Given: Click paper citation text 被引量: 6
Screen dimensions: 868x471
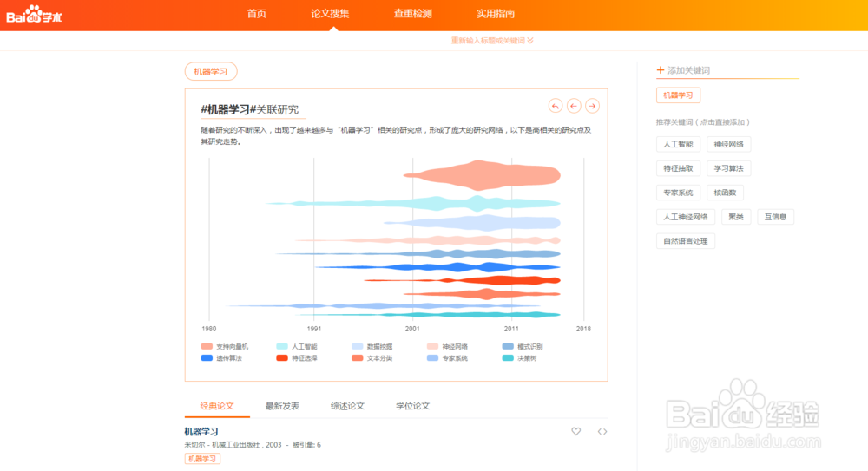Looking at the screenshot, I should click(306, 445).
